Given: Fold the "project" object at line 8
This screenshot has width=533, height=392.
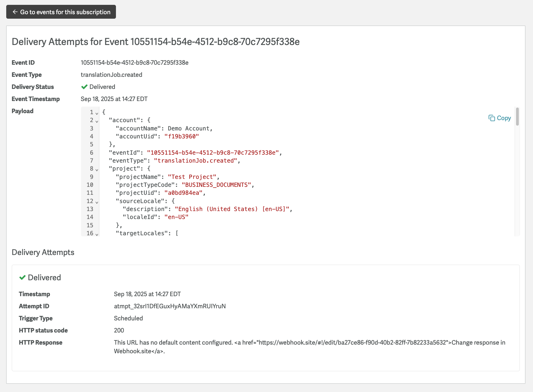Looking at the screenshot, I should [97, 169].
